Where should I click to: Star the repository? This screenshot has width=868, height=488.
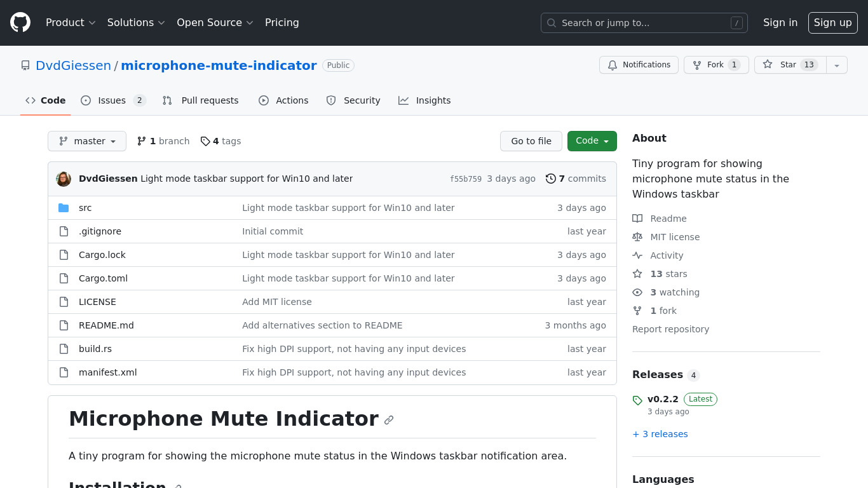tap(790, 65)
